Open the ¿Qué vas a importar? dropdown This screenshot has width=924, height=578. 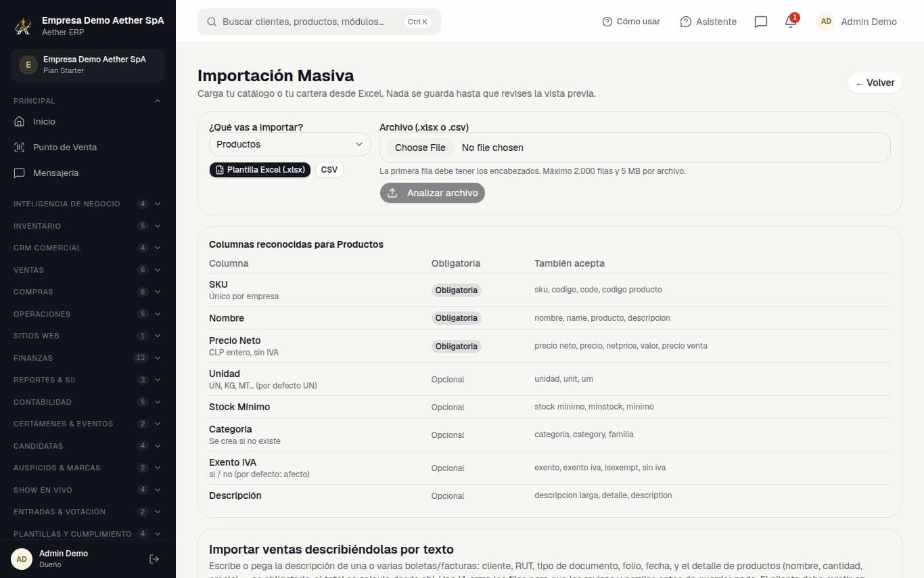(290, 144)
